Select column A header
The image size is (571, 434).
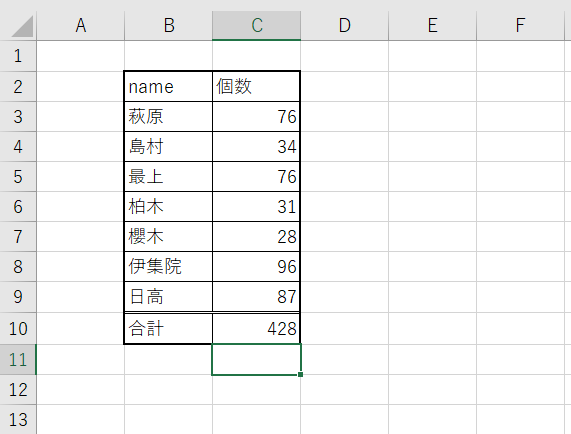80,25
